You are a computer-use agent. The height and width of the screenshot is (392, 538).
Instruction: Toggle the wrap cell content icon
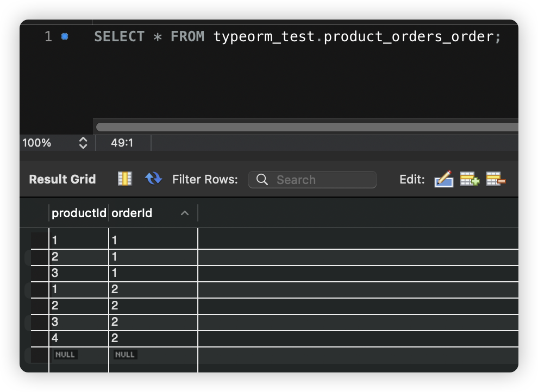click(125, 179)
